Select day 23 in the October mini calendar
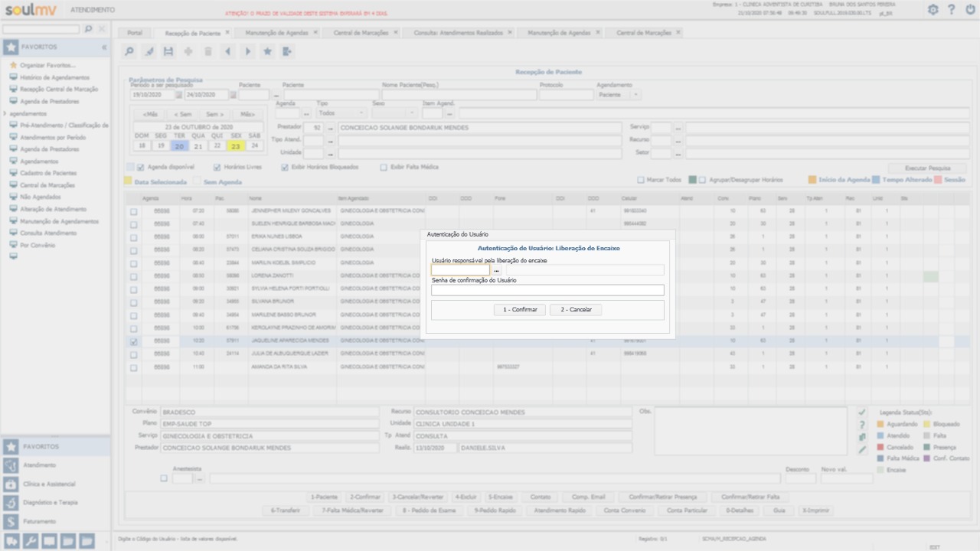The height and width of the screenshot is (551, 980). [236, 145]
